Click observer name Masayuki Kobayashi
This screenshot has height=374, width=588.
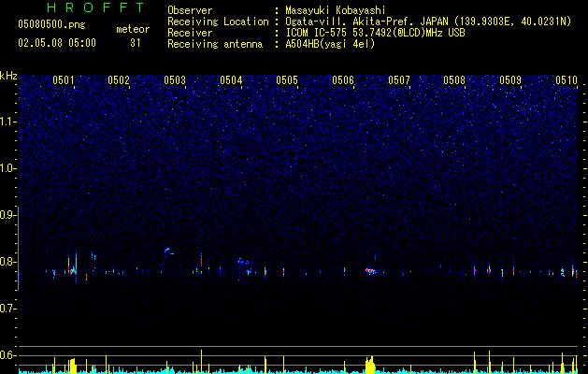point(336,10)
